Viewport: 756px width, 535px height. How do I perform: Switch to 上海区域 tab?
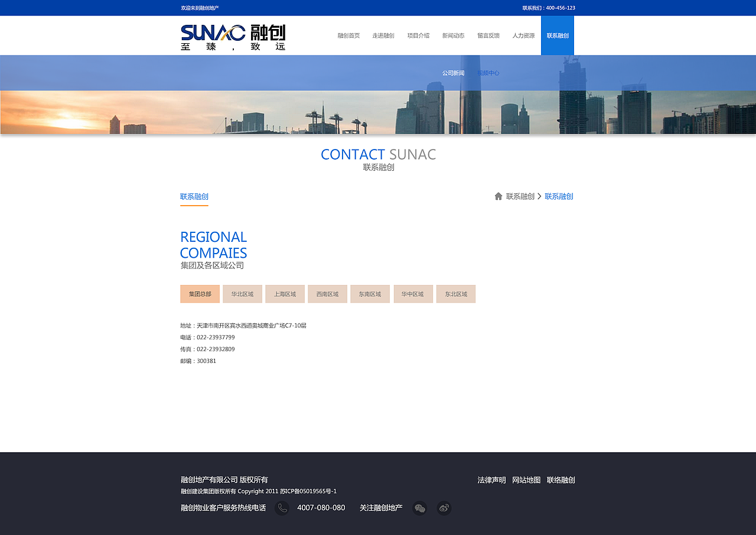click(x=285, y=294)
